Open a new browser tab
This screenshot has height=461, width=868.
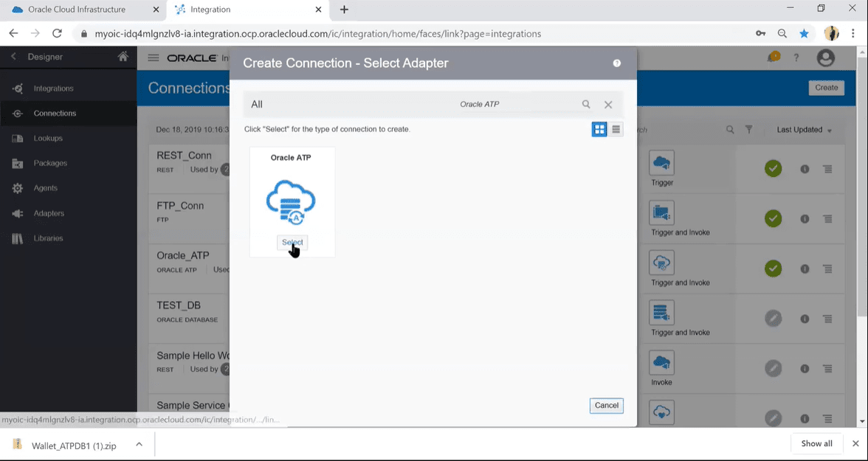pyautogui.click(x=344, y=10)
